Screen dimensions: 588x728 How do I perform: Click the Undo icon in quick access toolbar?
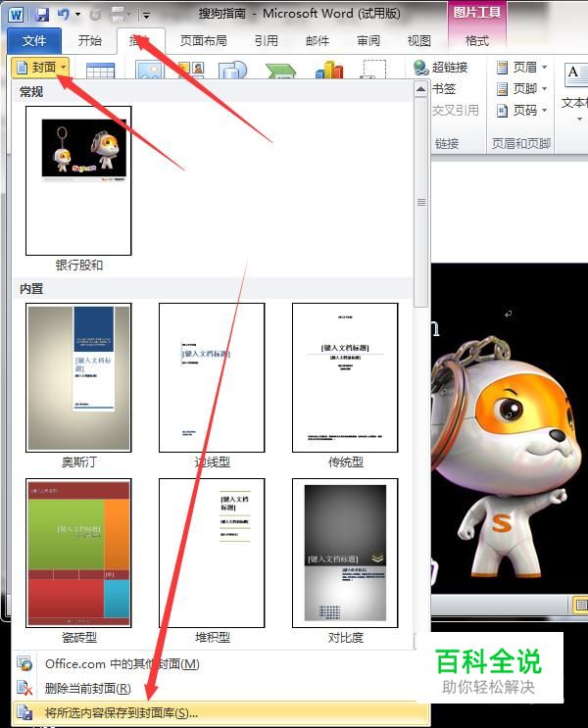pos(63,15)
